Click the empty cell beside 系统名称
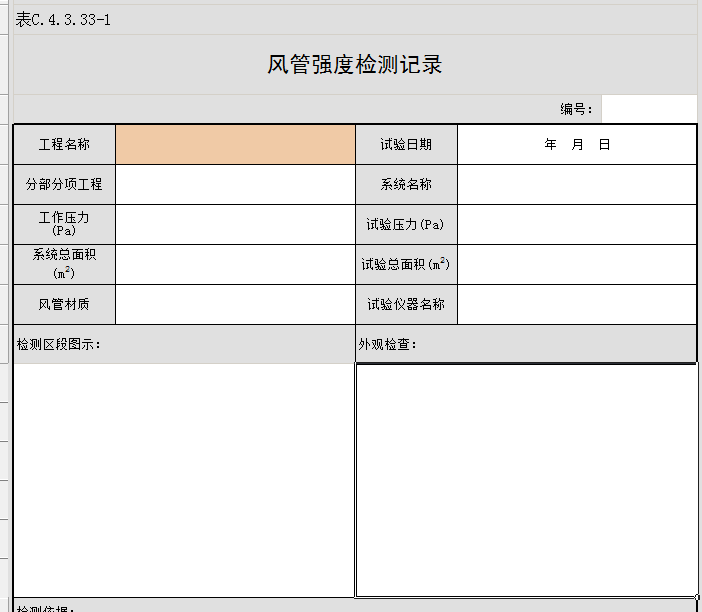This screenshot has width=702, height=612. (x=576, y=184)
